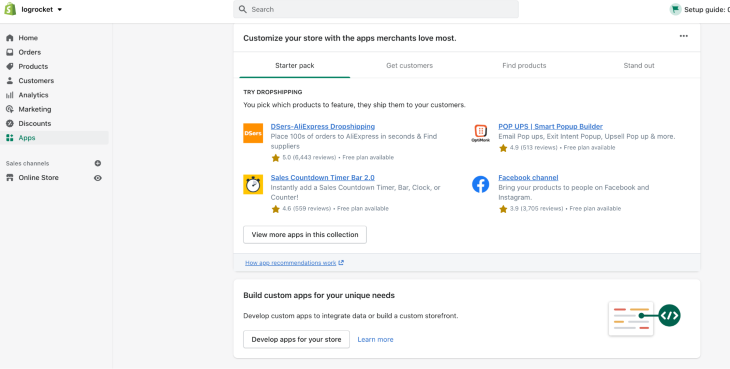Click the Sales channels heading
The height and width of the screenshot is (369, 730).
[27, 163]
